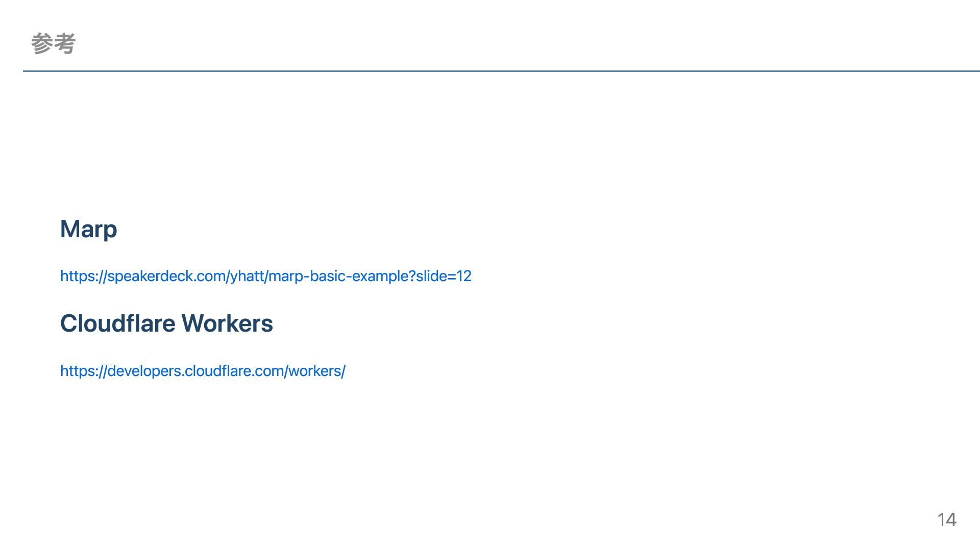Click the word Workers in the heading
The height and width of the screenshot is (551, 980).
point(227,323)
